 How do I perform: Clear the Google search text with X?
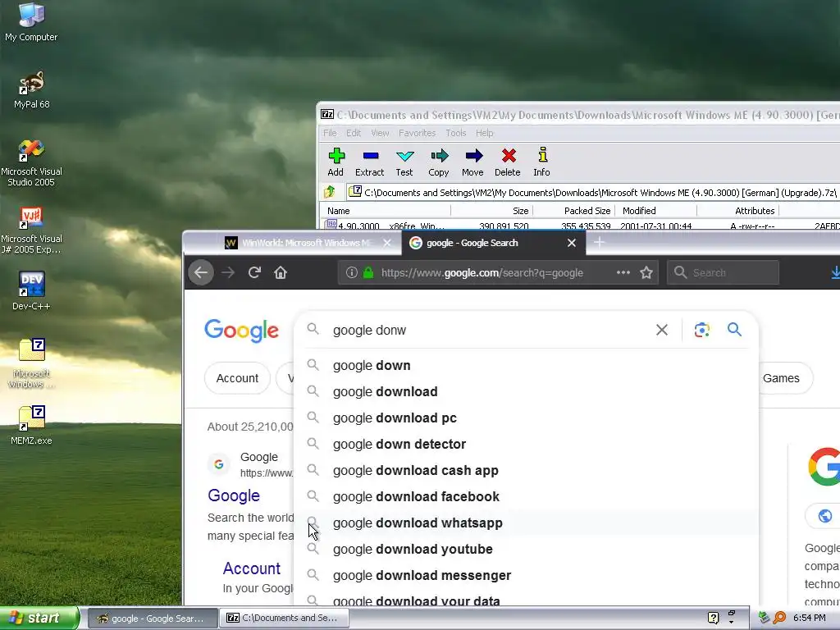pos(662,330)
